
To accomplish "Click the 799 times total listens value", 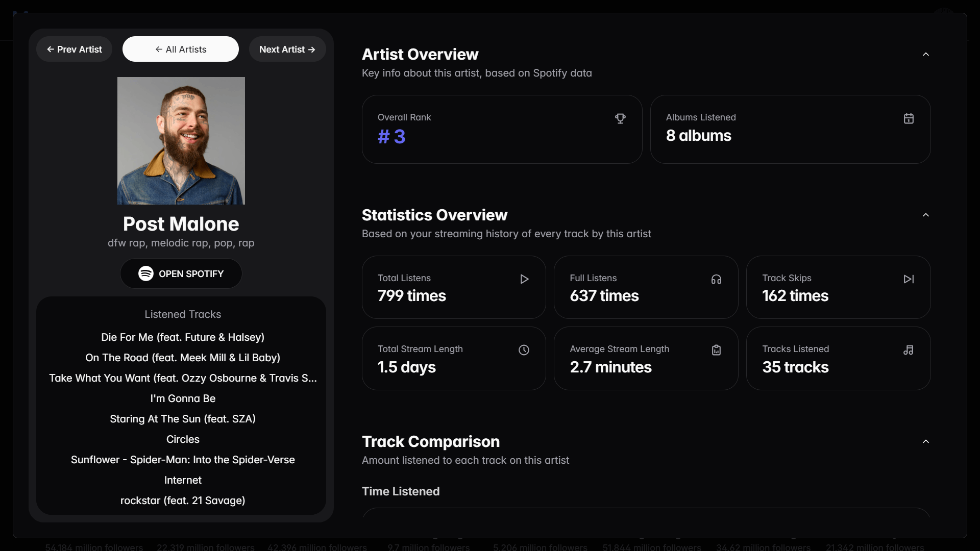I will 411,296.
